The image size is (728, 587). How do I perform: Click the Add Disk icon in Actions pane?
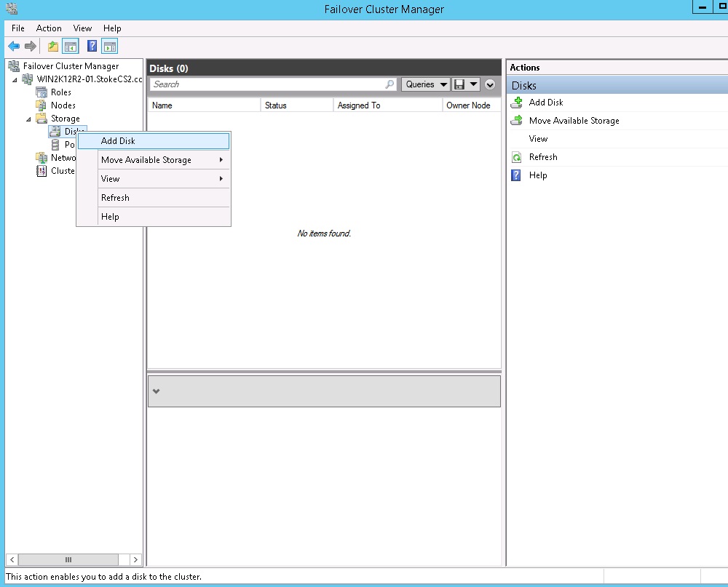pos(517,103)
